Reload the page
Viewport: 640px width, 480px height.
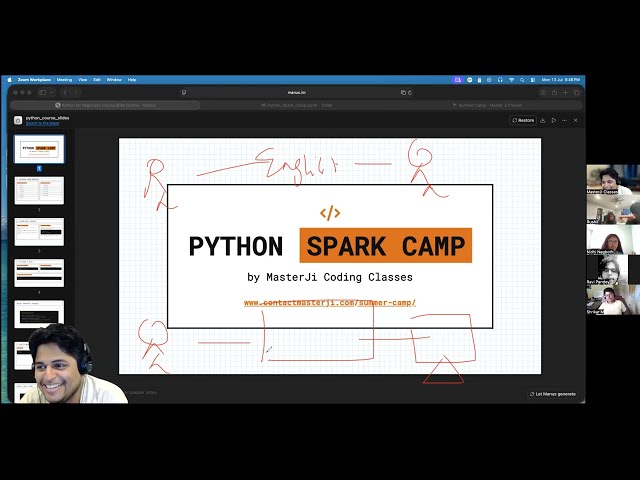pos(410,93)
